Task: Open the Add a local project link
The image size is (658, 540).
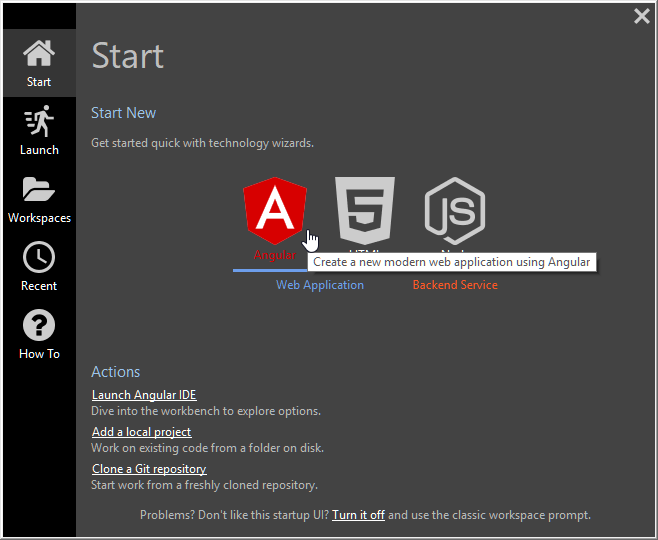Action: [141, 432]
